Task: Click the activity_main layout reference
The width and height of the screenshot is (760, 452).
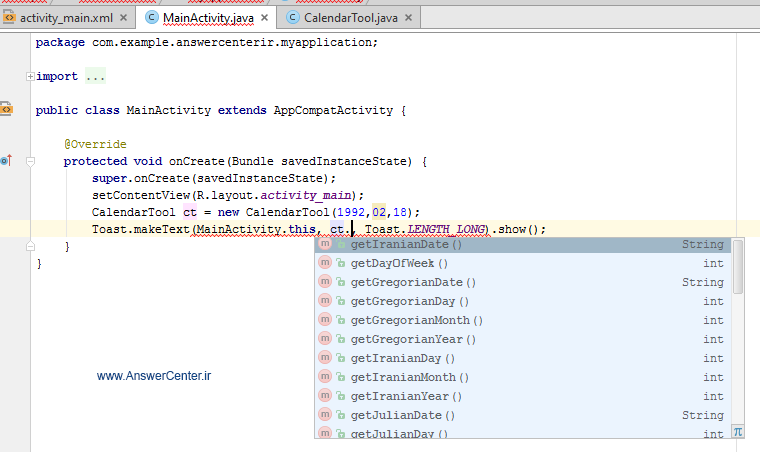Action: pyautogui.click(x=306, y=195)
